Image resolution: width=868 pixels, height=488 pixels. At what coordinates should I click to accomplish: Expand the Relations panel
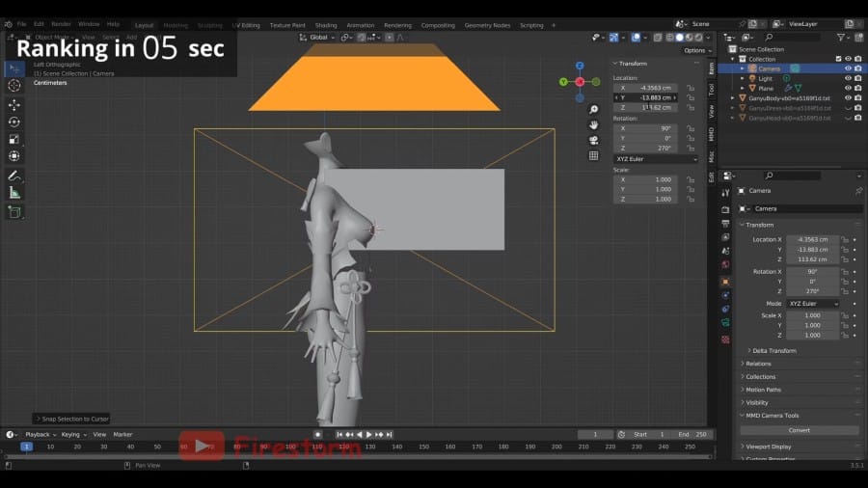click(758, 364)
